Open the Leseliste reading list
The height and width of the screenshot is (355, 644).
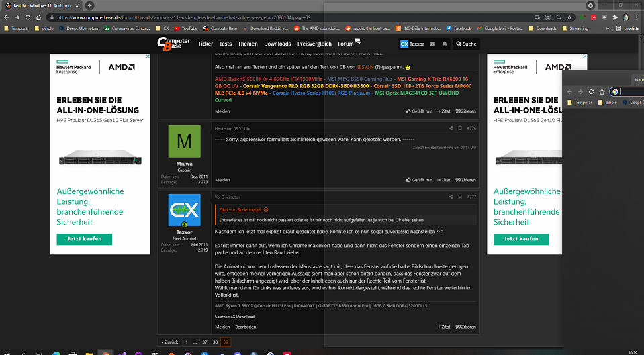[x=628, y=28]
